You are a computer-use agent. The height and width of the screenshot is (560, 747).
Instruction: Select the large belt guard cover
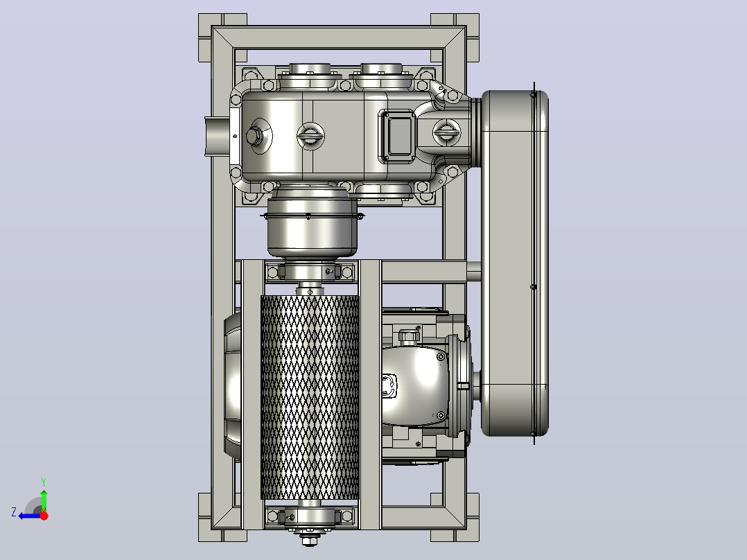point(514,263)
